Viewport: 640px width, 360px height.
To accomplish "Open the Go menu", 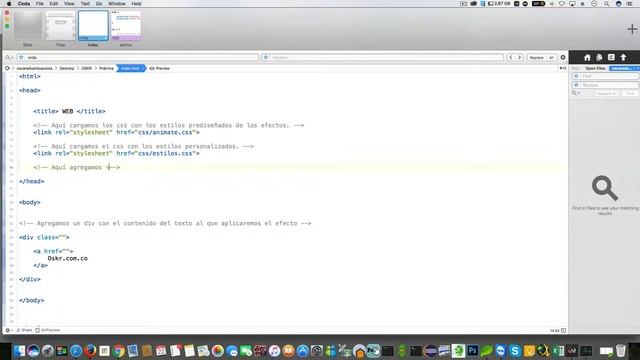I will click(99, 4).
